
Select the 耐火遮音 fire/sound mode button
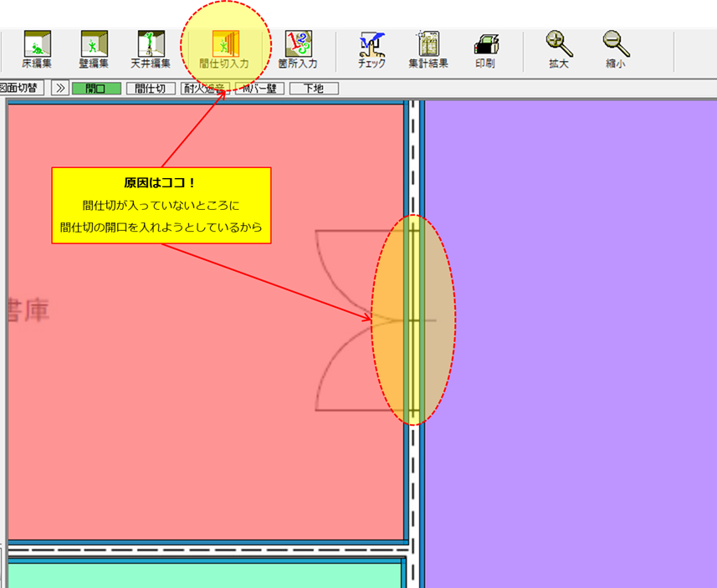coord(205,88)
